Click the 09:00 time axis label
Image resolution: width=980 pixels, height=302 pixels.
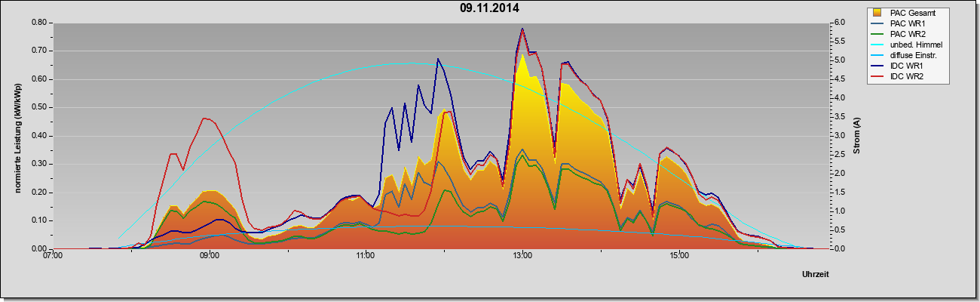coord(210,256)
